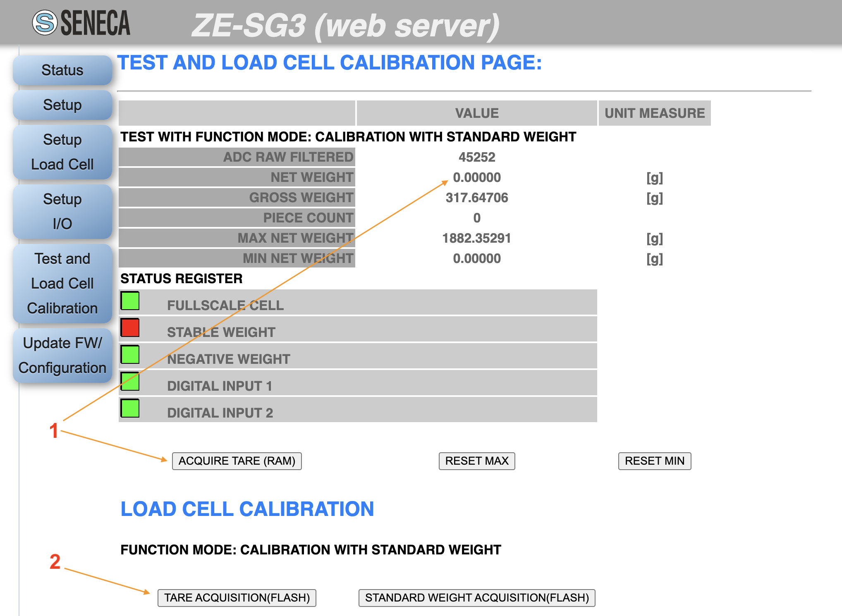The width and height of the screenshot is (842, 616).
Task: Click the STATUS REGISTER heading
Action: point(182,279)
